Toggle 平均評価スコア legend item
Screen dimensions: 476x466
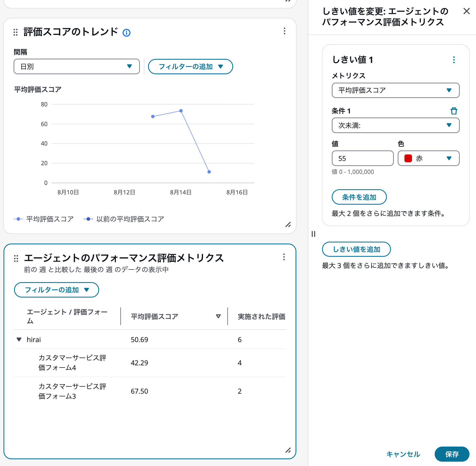click(x=43, y=219)
